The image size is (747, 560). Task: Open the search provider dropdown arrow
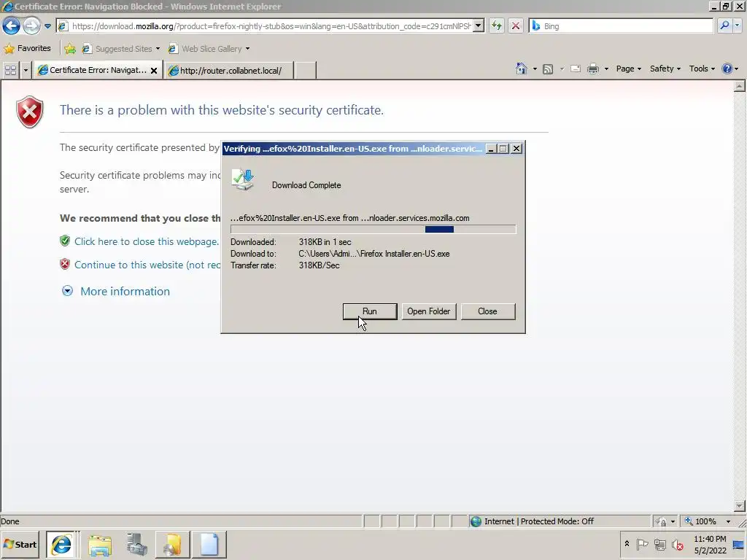738,26
